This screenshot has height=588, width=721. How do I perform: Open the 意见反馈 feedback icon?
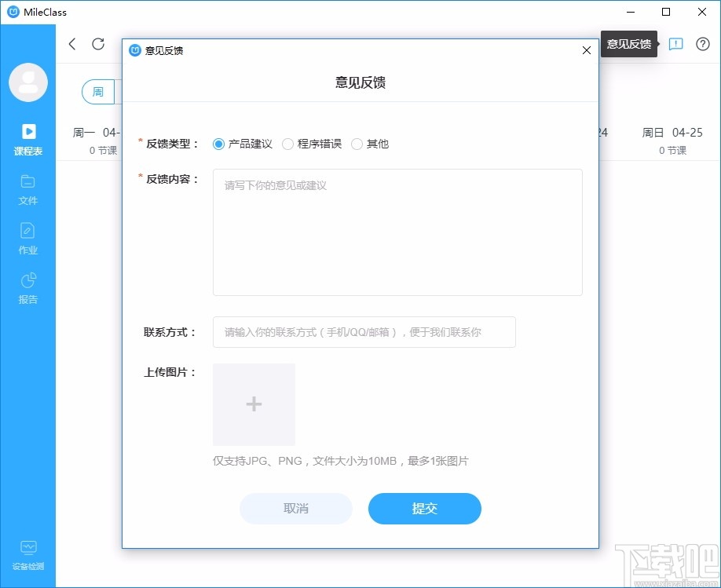675,45
